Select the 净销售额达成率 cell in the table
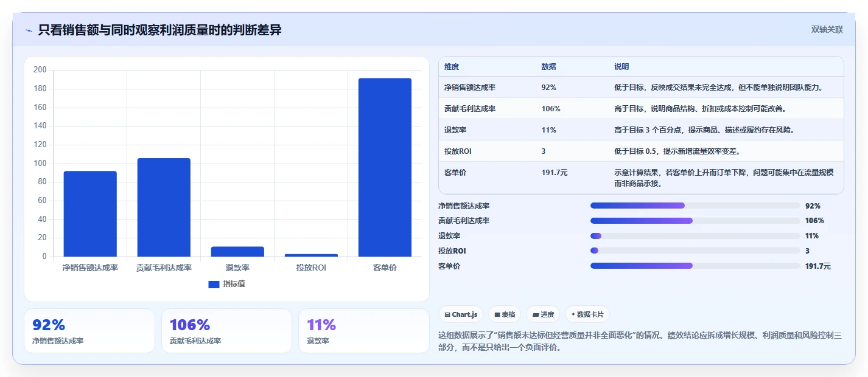Image resolution: width=868 pixels, height=377 pixels. 470,88
